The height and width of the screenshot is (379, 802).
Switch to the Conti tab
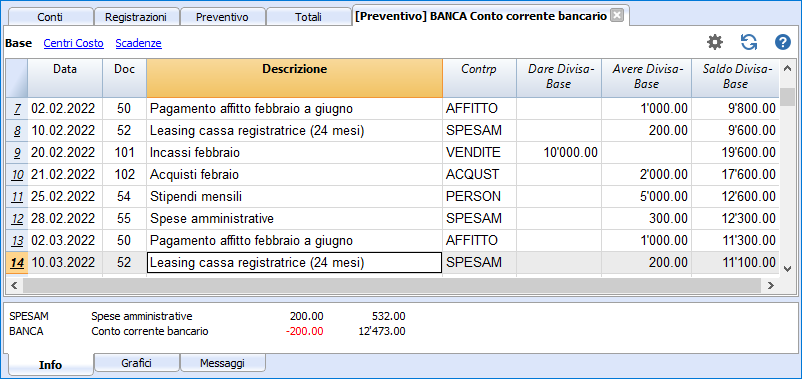(x=50, y=17)
